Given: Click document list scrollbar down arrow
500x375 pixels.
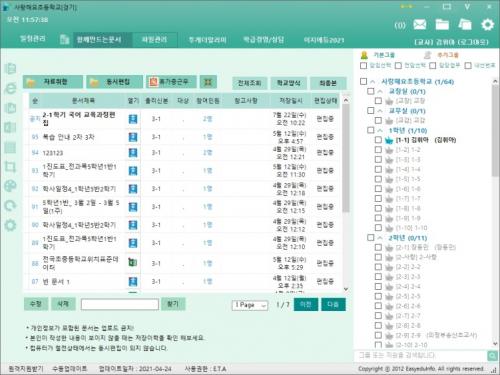Looking at the screenshot, I should click(346, 289).
